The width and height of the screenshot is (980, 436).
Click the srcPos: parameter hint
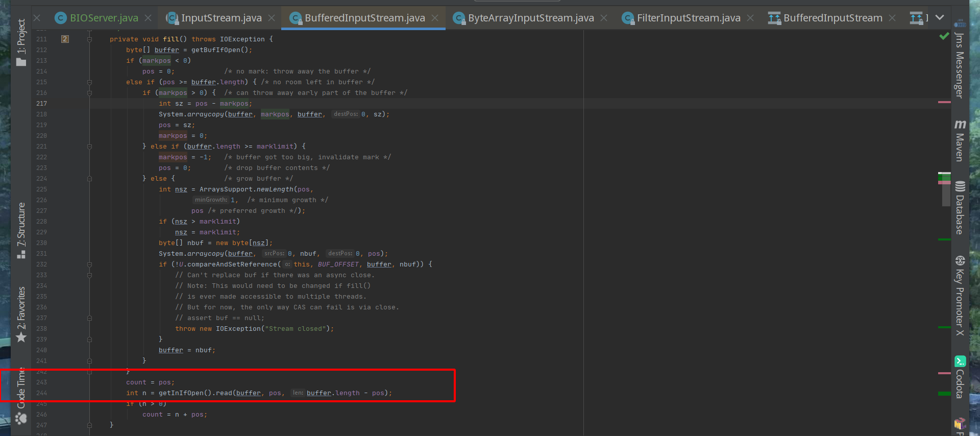(274, 253)
